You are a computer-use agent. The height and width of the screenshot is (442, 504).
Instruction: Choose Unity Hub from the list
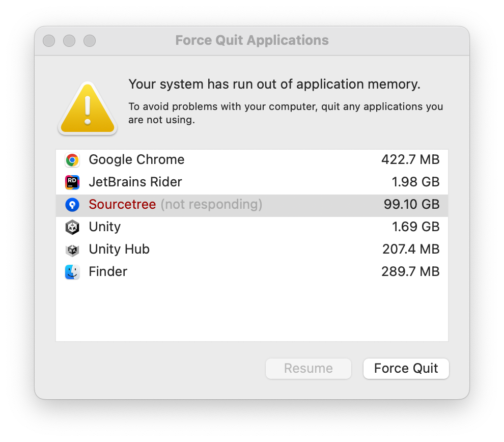click(252, 250)
